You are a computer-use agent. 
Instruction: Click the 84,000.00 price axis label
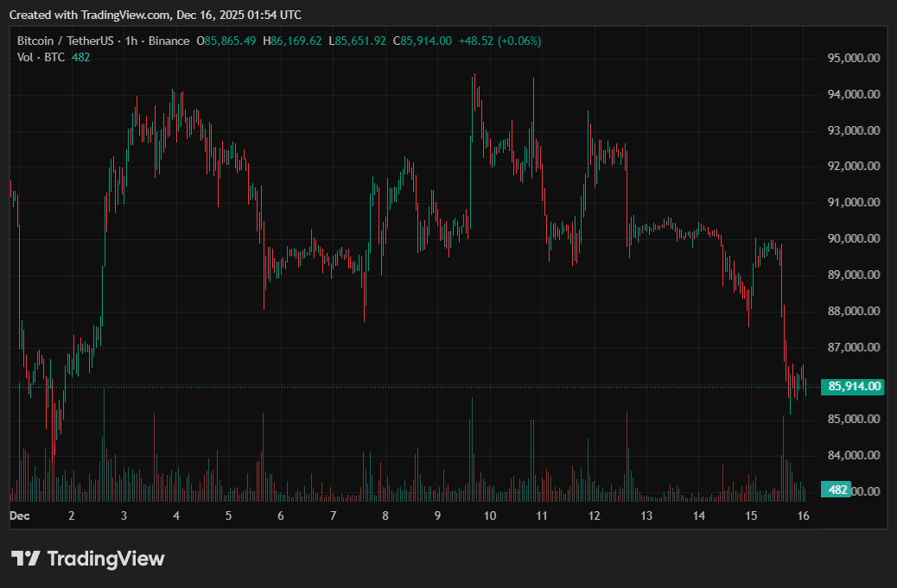coord(854,455)
